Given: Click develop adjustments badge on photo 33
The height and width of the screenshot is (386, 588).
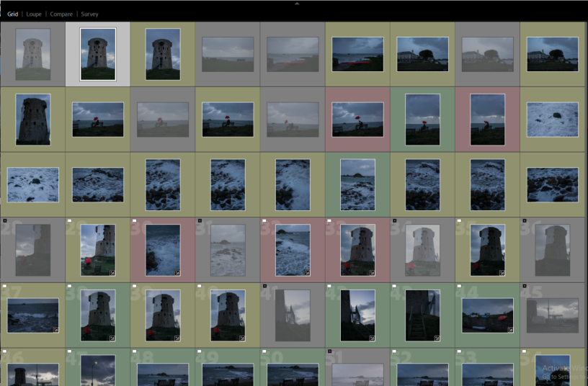Looking at the screenshot, I should (x=372, y=273).
